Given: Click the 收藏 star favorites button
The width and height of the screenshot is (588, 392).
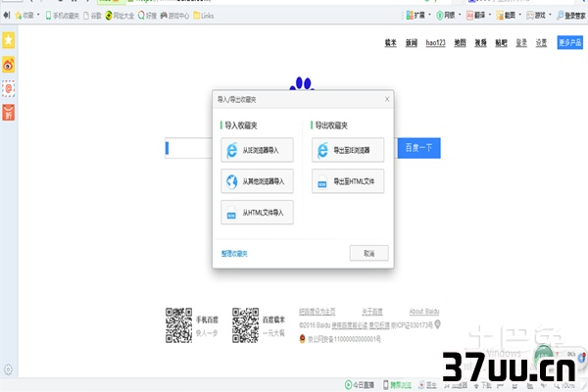Looking at the screenshot, I should point(24,16).
